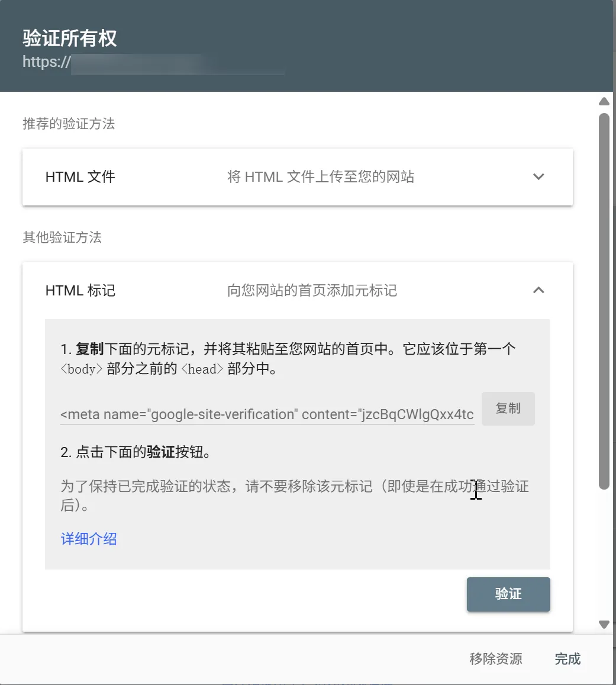Viewport: 616px width, 685px height.
Task: Click 移除资源 in the footer
Action: (x=495, y=659)
